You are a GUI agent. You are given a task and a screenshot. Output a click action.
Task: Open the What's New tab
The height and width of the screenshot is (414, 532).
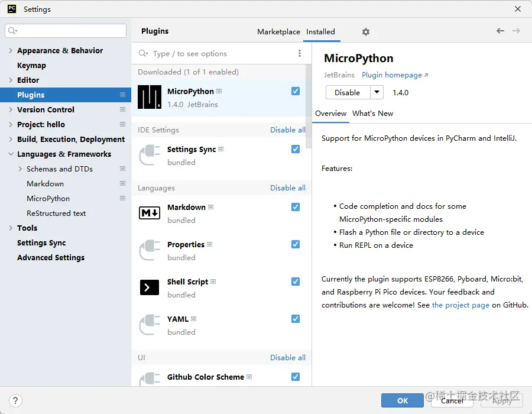tap(372, 113)
